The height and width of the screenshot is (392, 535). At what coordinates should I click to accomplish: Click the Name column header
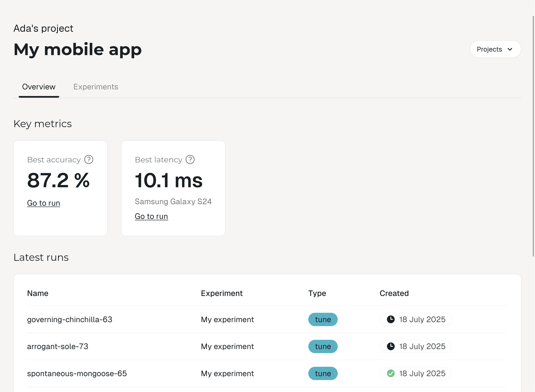point(38,294)
